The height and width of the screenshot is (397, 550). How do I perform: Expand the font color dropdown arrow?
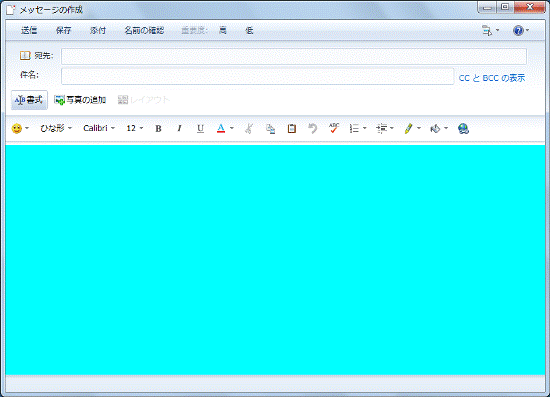[232, 128]
